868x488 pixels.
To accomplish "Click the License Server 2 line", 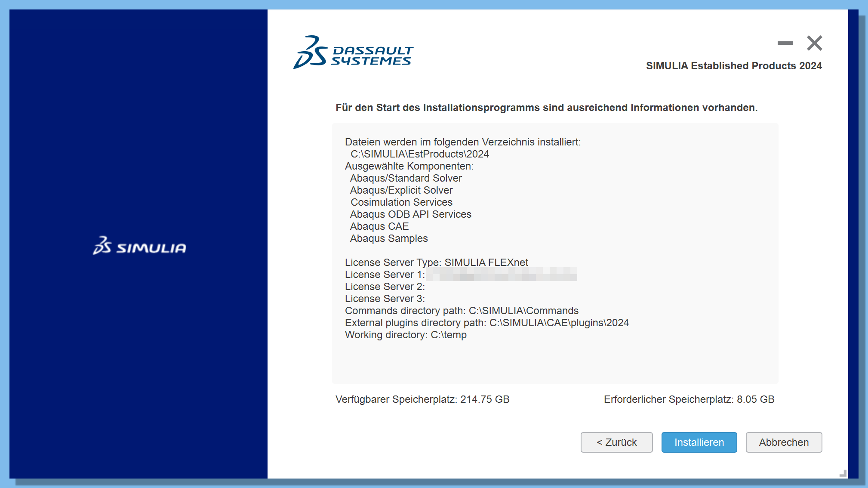I will (x=385, y=287).
